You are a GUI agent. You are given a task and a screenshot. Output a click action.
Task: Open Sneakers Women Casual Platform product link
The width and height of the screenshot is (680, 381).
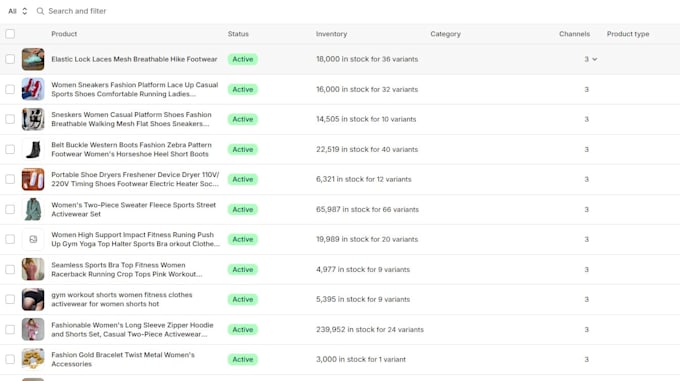(131, 119)
